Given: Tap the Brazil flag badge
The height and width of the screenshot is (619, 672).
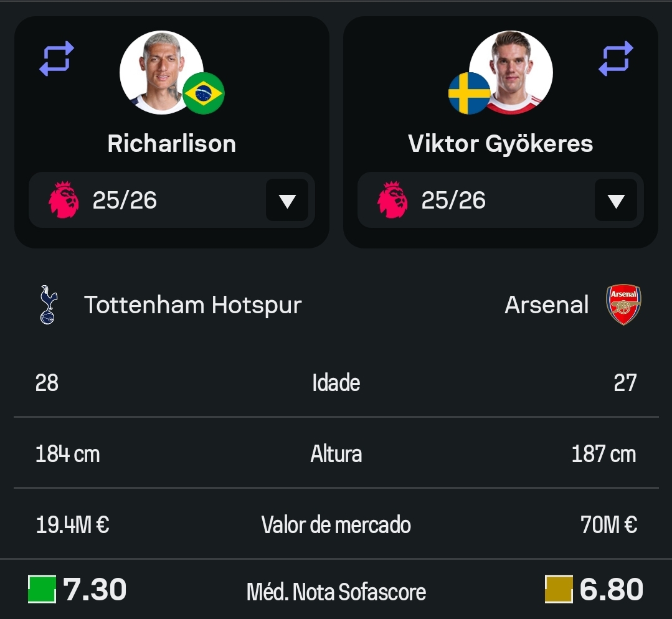Looking at the screenshot, I should coord(204,93).
